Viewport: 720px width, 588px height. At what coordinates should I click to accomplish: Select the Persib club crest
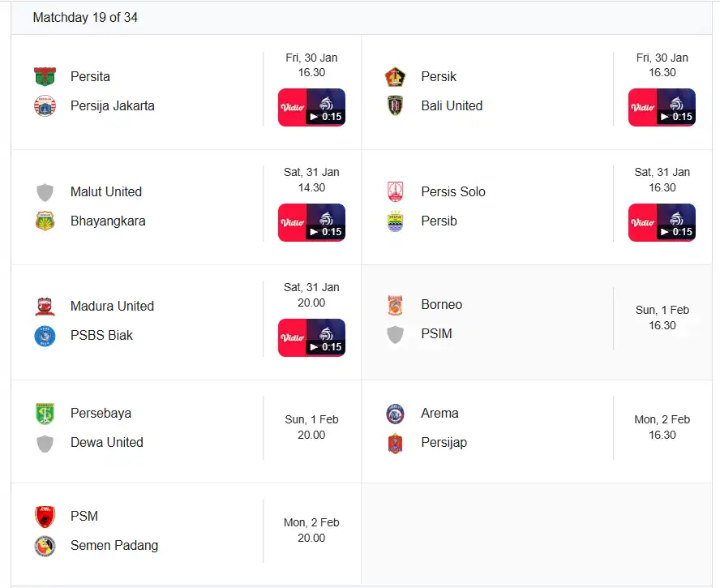tap(395, 221)
